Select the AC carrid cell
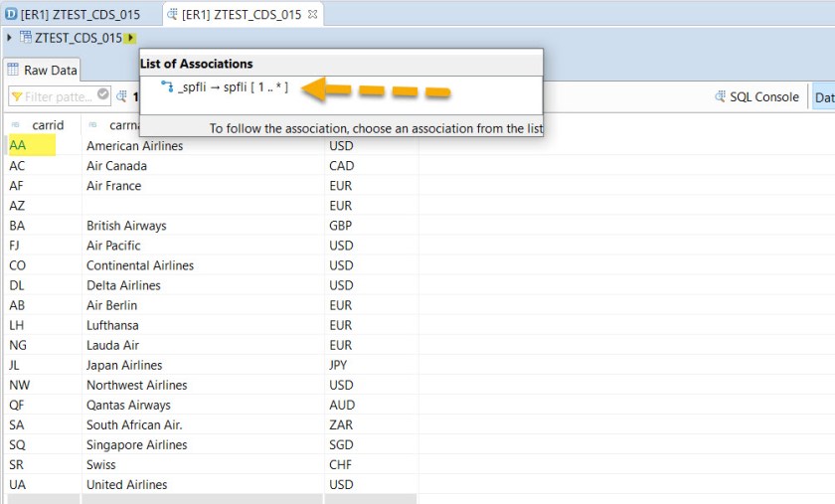835x504 pixels. point(43,166)
